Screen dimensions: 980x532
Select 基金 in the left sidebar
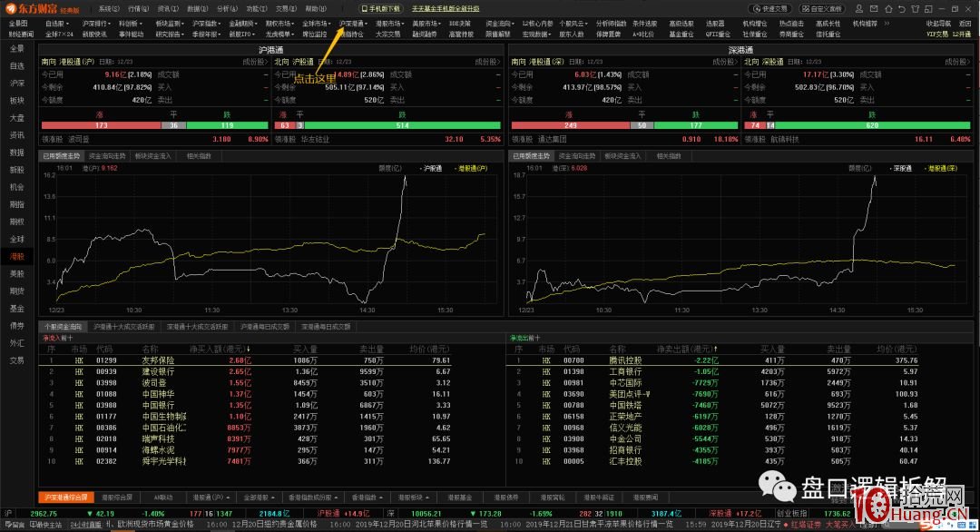click(17, 309)
